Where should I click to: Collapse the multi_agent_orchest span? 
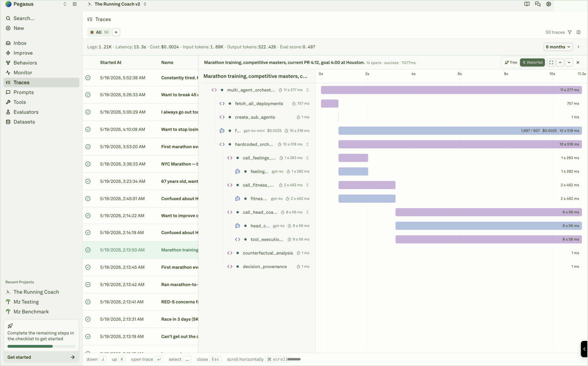tap(307, 90)
